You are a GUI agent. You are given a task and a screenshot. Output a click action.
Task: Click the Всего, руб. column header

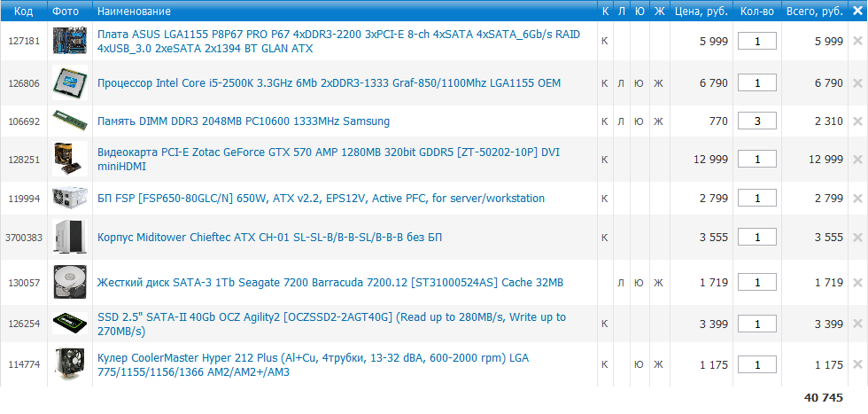[x=814, y=12]
